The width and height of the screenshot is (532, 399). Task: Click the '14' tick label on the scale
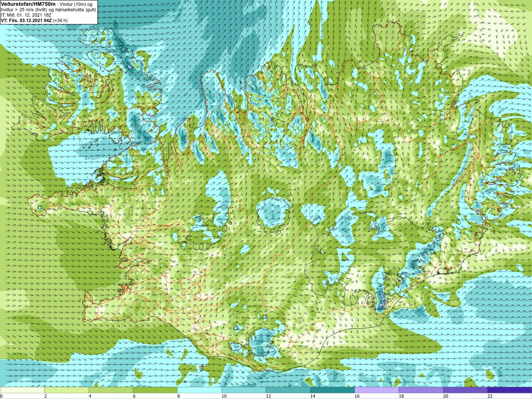(313, 397)
